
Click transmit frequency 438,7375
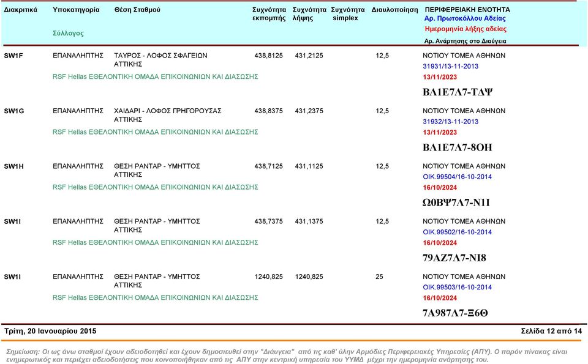click(268, 221)
